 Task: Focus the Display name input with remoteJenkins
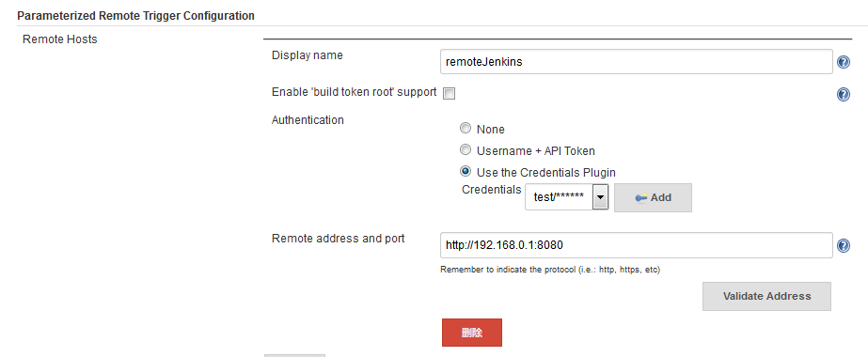point(636,62)
